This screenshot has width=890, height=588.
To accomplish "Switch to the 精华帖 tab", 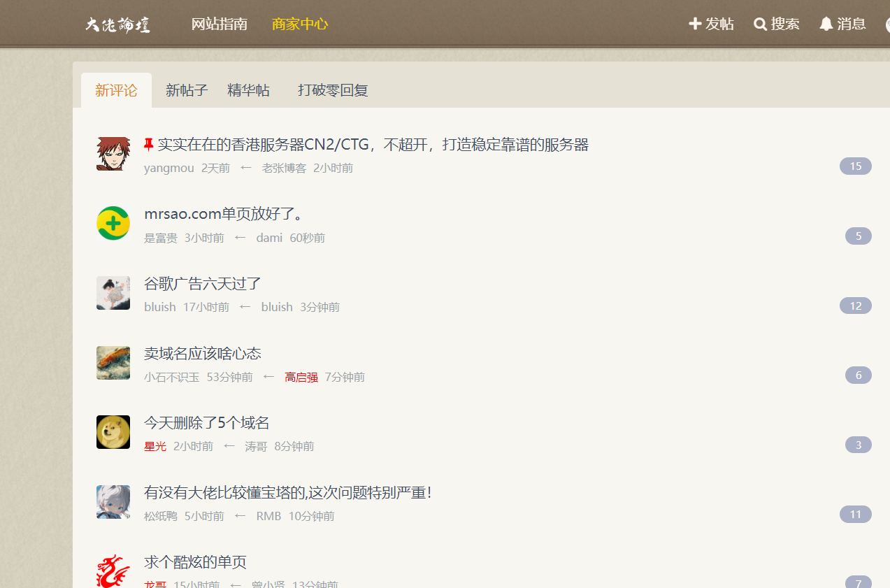I will point(248,90).
